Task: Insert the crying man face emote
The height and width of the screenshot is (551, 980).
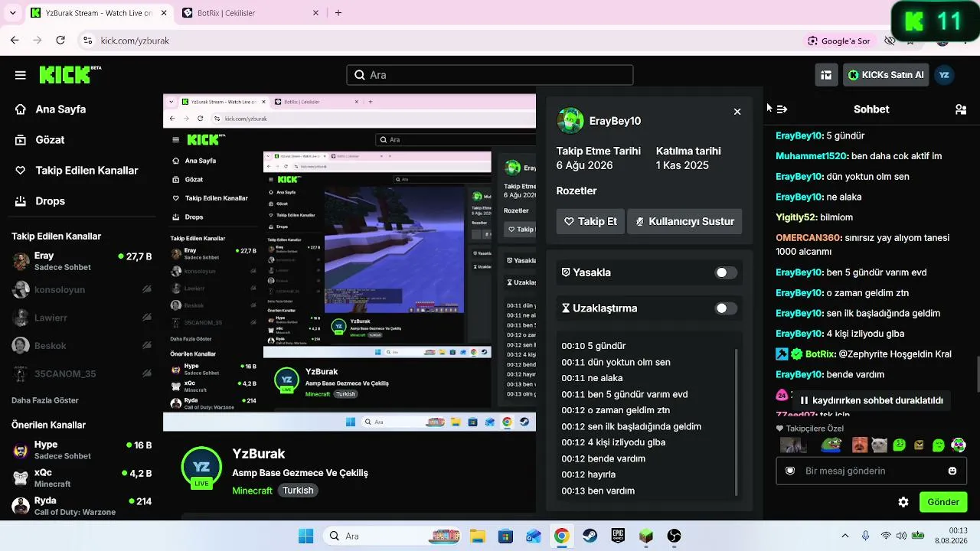Action: tap(860, 445)
